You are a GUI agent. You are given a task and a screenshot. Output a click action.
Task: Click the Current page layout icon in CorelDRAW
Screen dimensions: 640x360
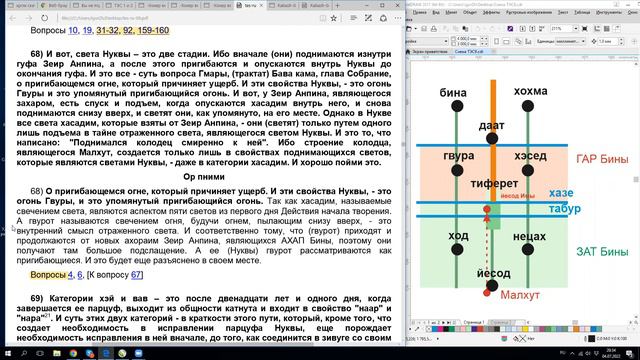pos(528,41)
